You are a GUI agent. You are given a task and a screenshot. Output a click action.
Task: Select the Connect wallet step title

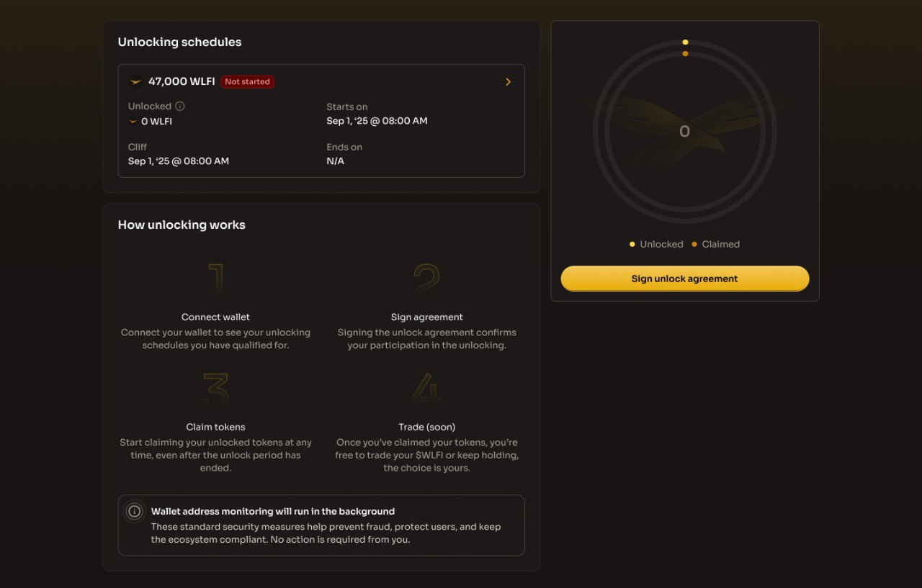tap(215, 317)
